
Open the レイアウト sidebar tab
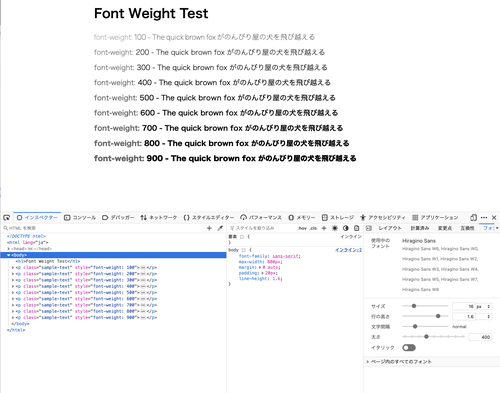[x=390, y=228]
